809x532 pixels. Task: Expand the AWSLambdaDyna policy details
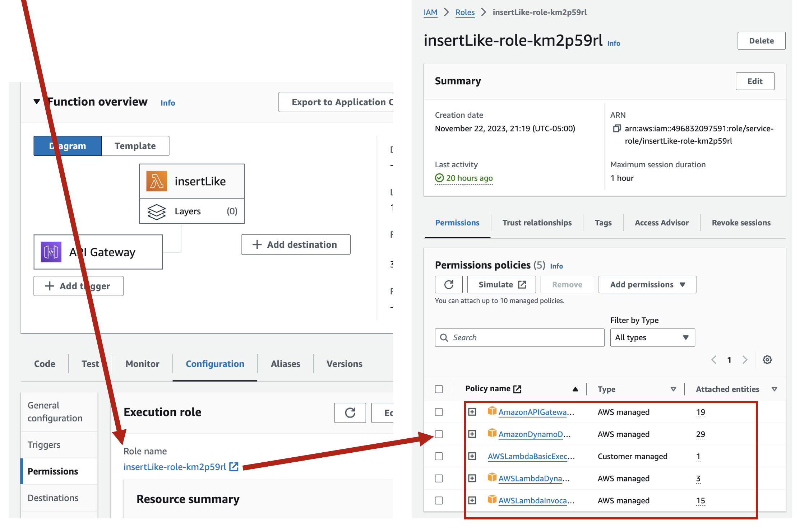(472, 479)
